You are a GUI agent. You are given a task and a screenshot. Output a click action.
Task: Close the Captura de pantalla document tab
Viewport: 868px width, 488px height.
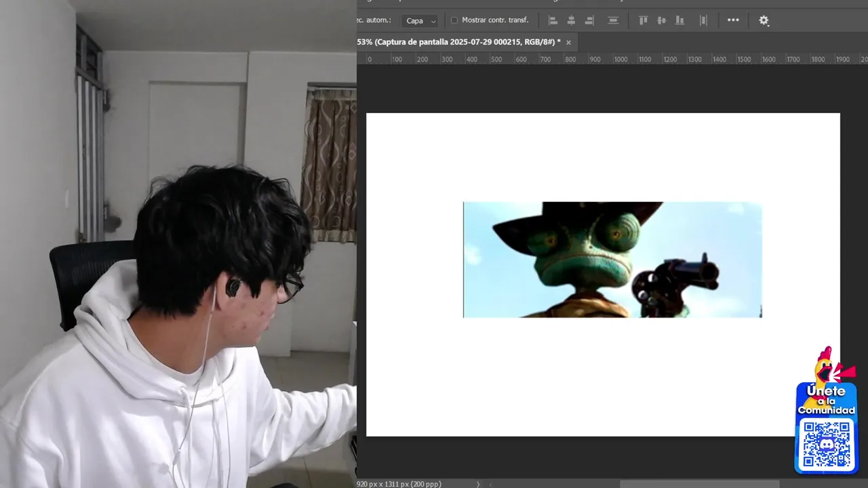(x=568, y=42)
